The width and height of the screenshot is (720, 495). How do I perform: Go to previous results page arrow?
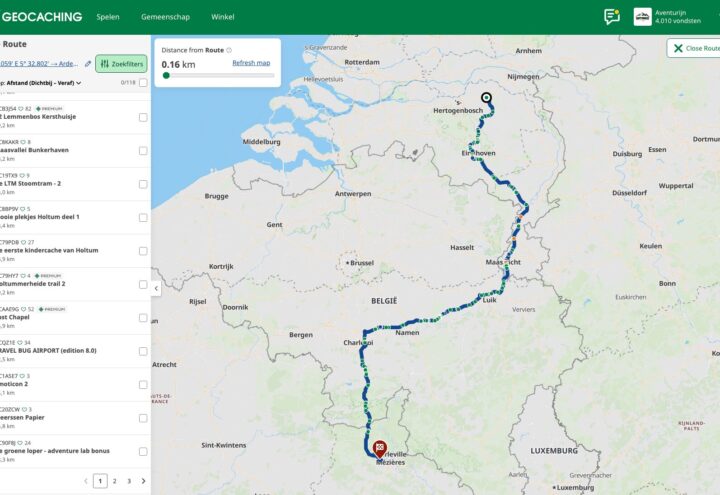tap(86, 481)
